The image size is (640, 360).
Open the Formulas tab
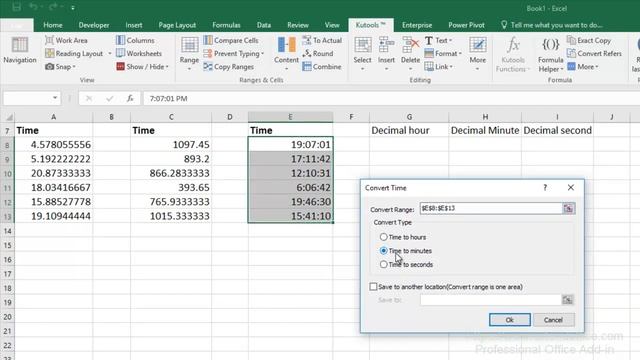226,25
